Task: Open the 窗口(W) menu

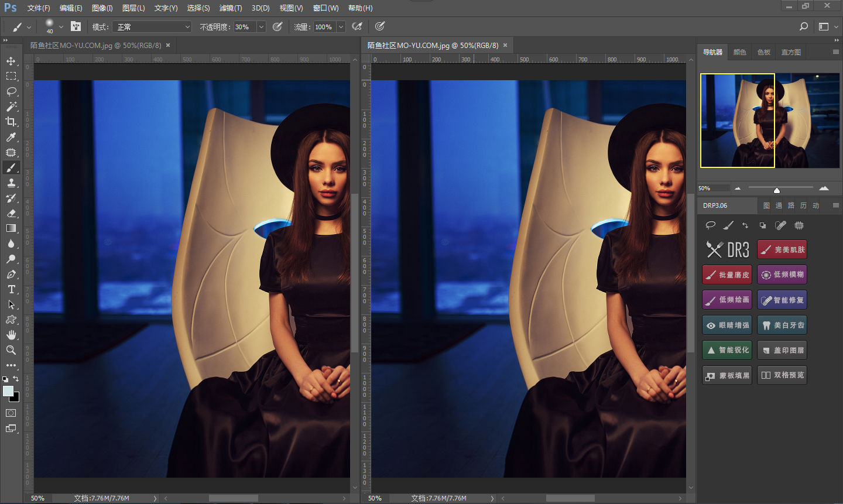Action: point(325,8)
